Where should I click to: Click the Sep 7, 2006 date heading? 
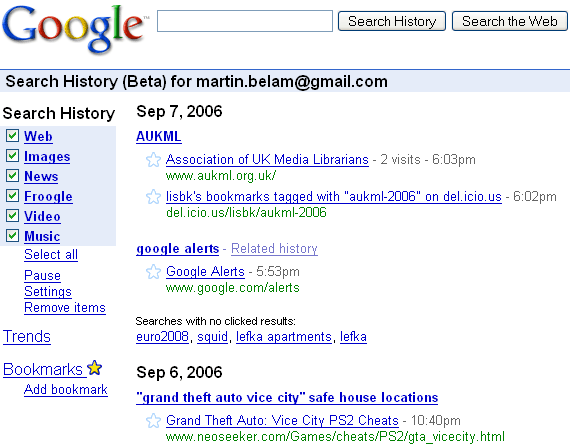[x=179, y=111]
